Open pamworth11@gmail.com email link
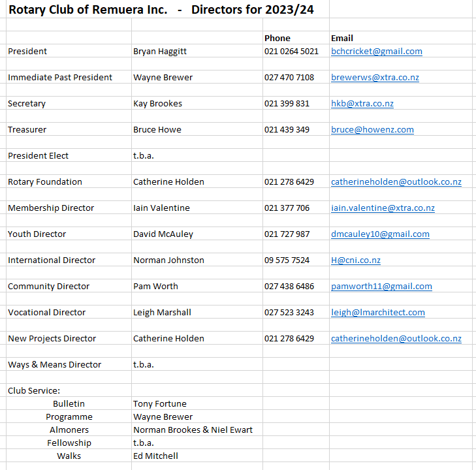The height and width of the screenshot is (470, 476). pyautogui.click(x=381, y=286)
